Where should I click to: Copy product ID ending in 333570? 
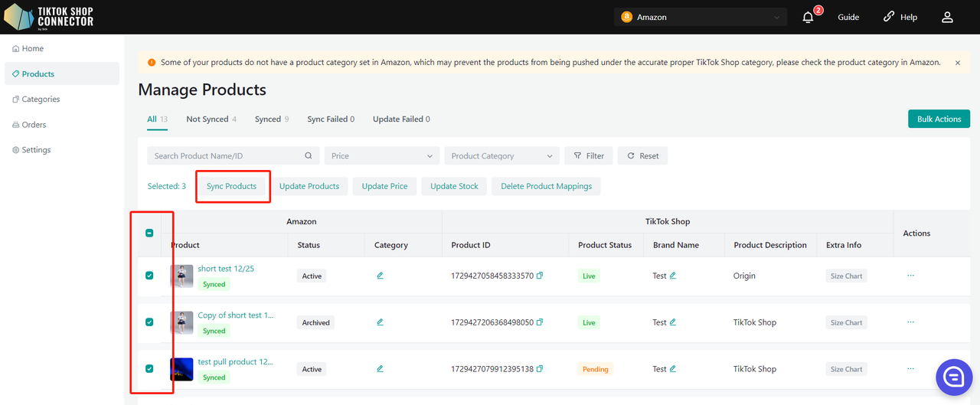[540, 276]
